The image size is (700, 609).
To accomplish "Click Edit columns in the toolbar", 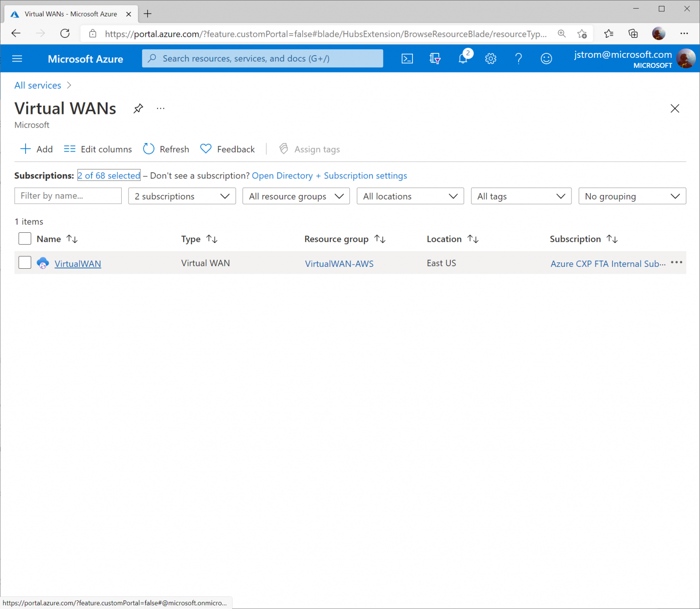I will [97, 149].
